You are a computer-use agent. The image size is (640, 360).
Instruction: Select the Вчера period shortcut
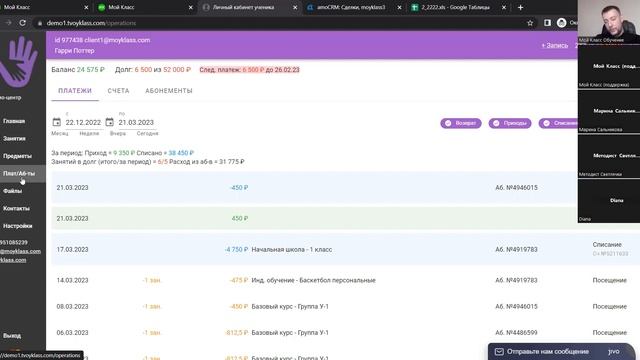pos(118,133)
